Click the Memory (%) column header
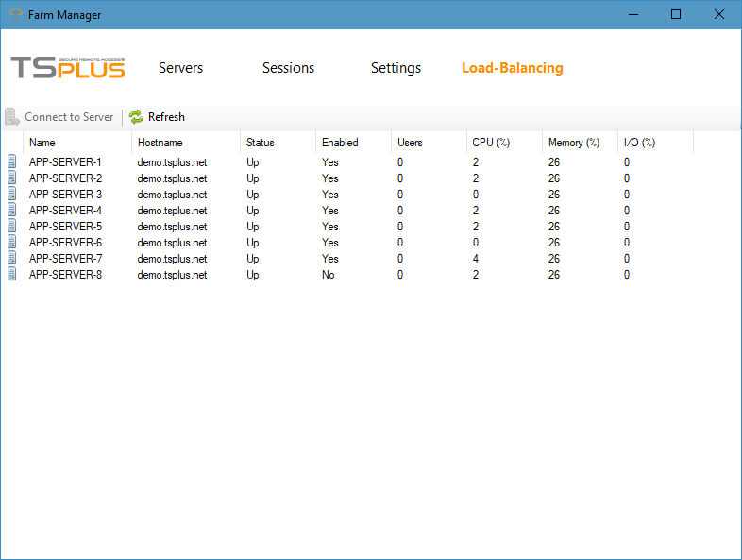 click(573, 143)
